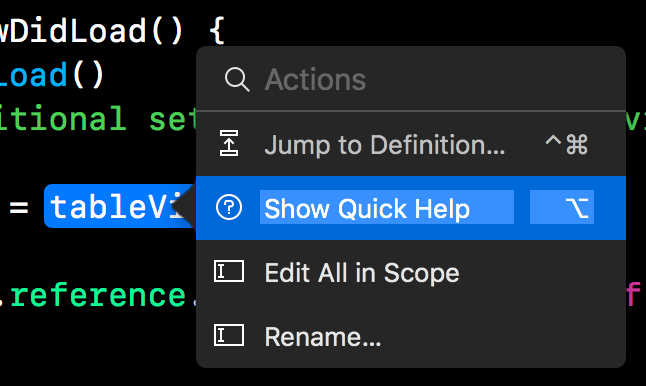The width and height of the screenshot is (646, 386).
Task: Select Show Quick Help menu entry
Action: [411, 208]
